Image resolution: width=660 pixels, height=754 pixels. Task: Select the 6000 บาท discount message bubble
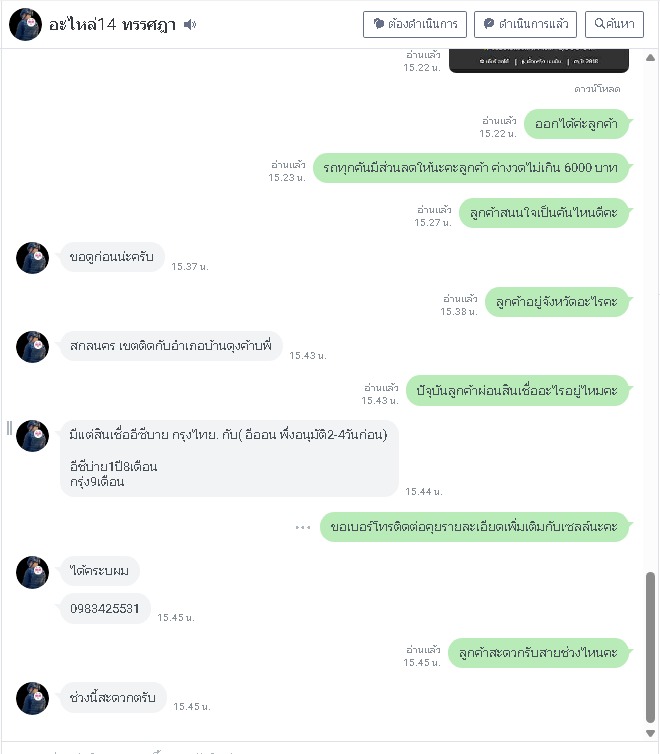coord(471,168)
